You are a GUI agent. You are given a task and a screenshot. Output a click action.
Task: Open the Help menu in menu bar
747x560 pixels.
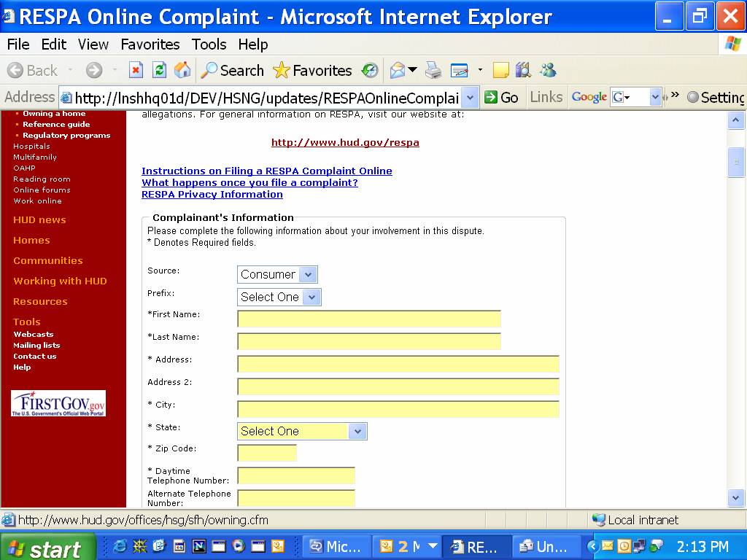tap(253, 44)
